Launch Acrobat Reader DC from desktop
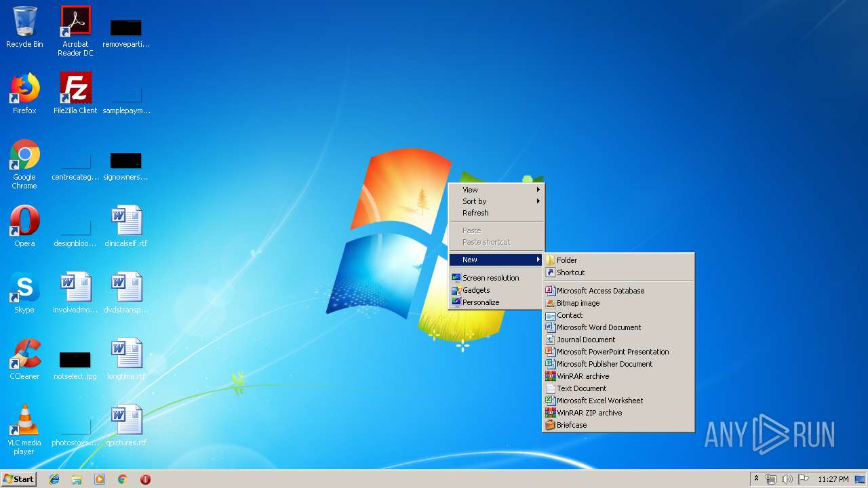The image size is (868, 488). pos(75,31)
